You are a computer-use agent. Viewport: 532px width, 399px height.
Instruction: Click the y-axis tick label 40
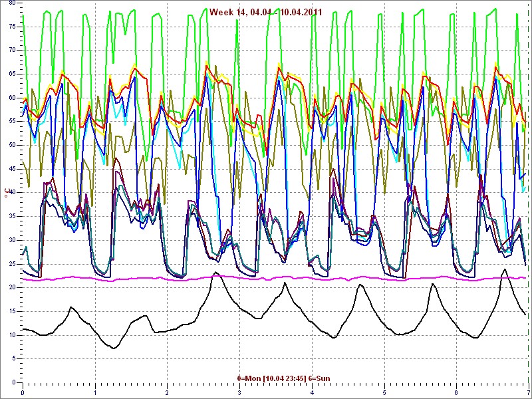(12, 193)
